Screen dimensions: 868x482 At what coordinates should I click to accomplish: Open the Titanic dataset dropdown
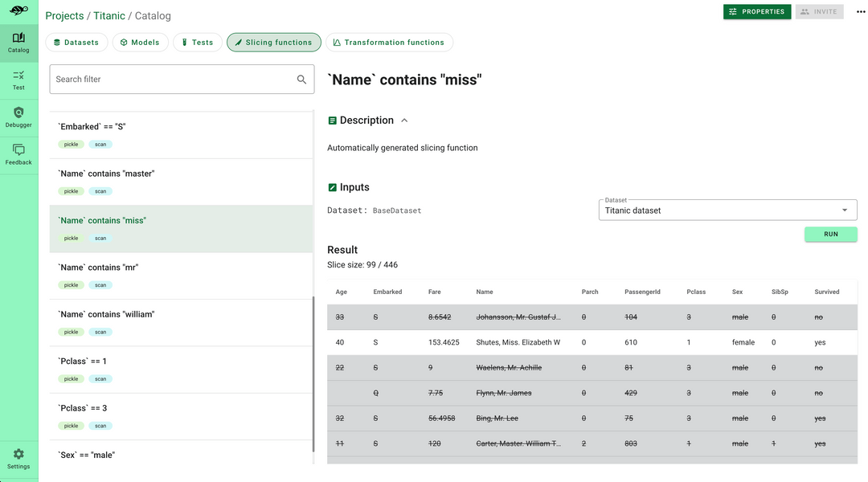[727, 210]
